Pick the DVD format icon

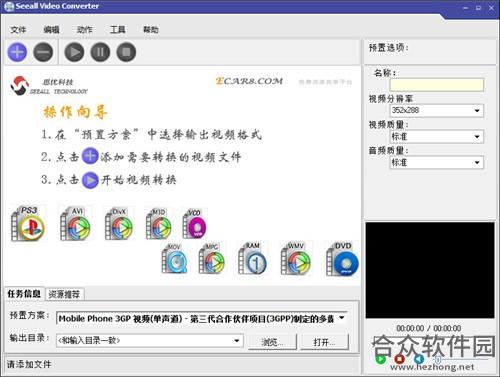click(342, 259)
